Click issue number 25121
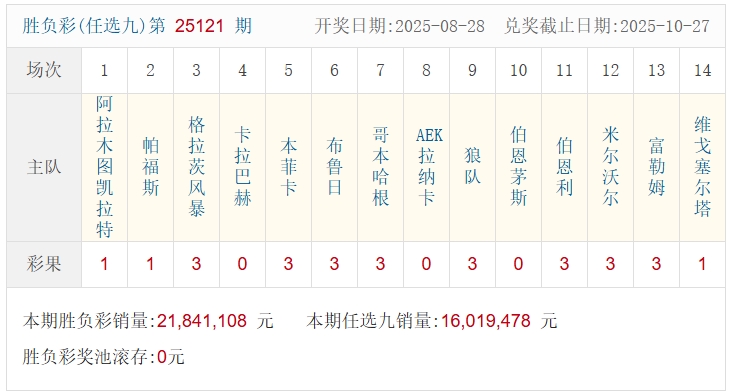The image size is (732, 392). [x=199, y=26]
